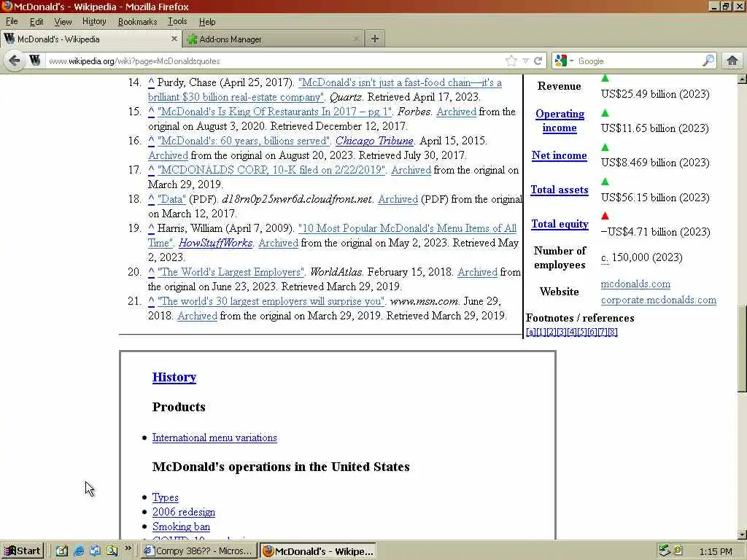Open the View menu
Image resolution: width=747 pixels, height=560 pixels.
(63, 21)
